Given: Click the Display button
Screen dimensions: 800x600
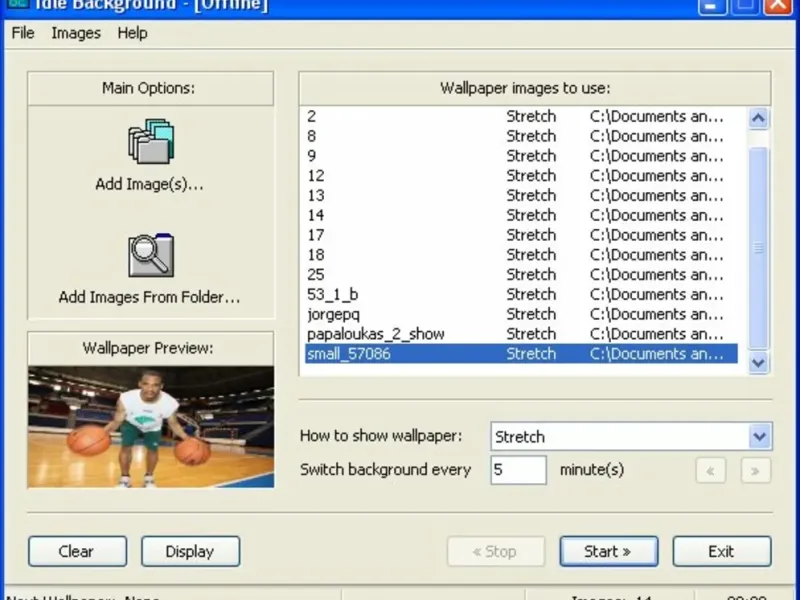Looking at the screenshot, I should click(190, 551).
